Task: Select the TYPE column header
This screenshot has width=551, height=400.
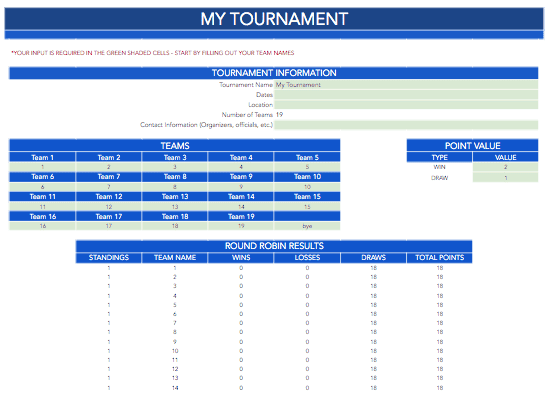Action: (439, 157)
